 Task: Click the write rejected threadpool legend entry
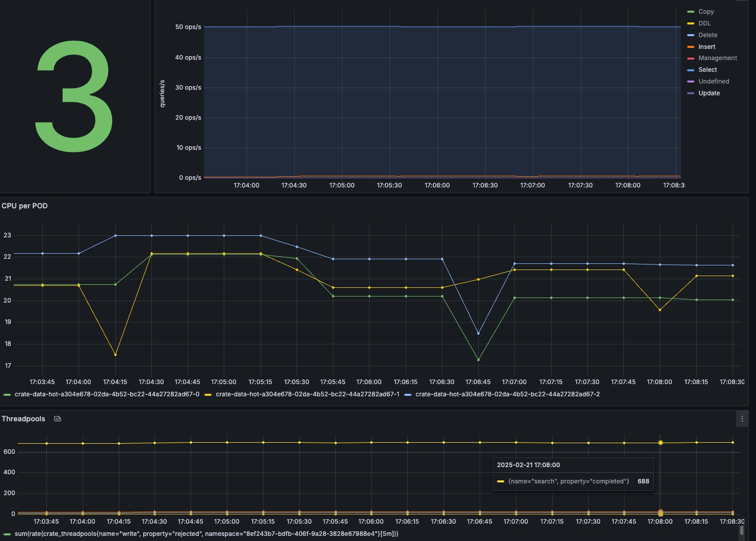[206, 534]
